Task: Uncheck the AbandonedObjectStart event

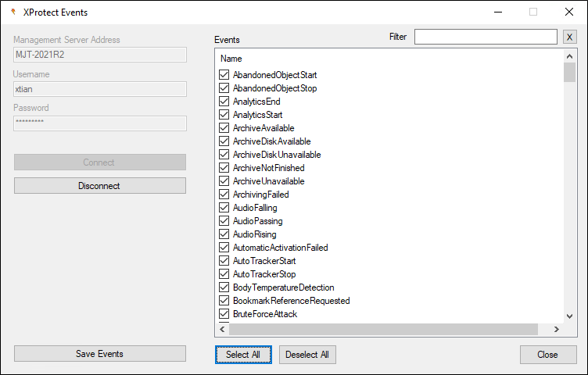Action: tap(224, 74)
